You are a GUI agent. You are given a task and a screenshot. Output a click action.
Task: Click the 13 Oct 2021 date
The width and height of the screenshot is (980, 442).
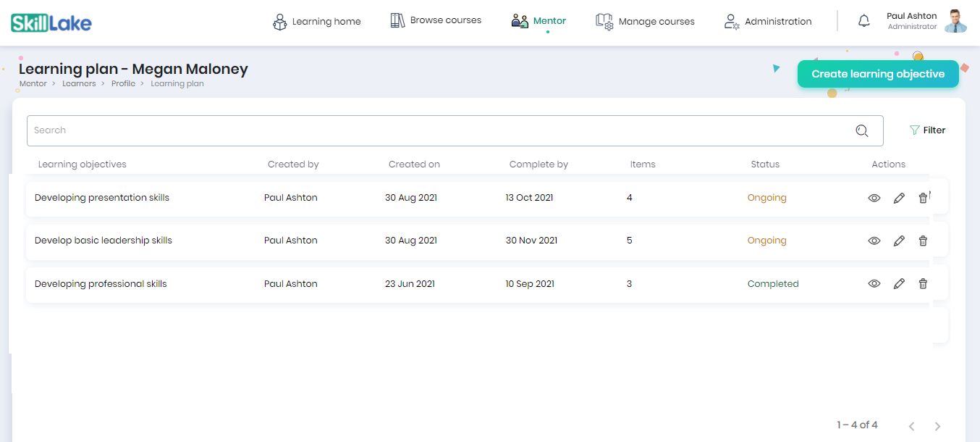[529, 198]
